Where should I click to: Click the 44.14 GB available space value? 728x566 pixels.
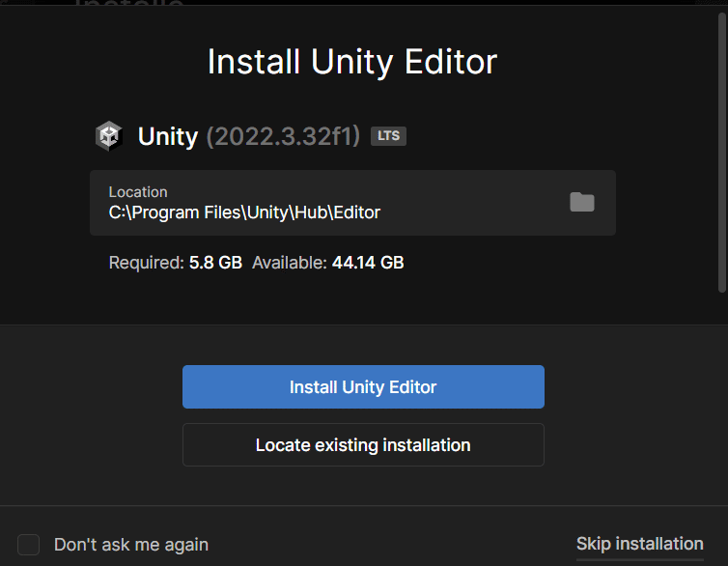[368, 263]
